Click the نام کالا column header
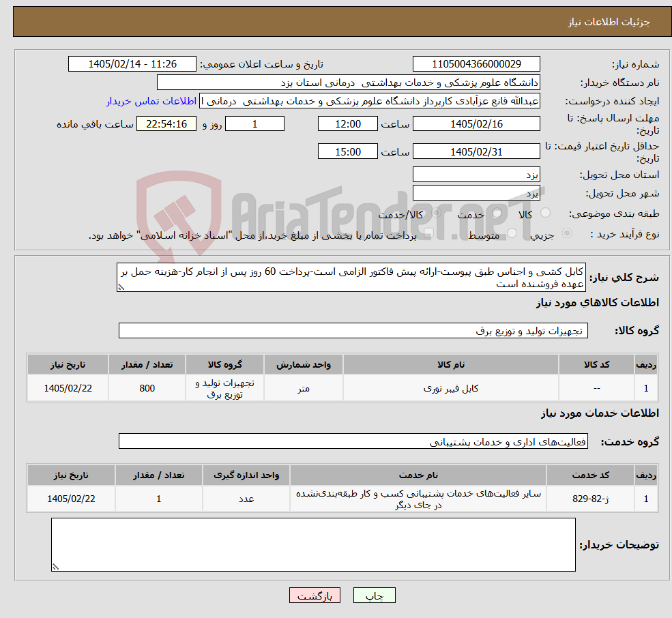The image size is (672, 618). pyautogui.click(x=451, y=364)
